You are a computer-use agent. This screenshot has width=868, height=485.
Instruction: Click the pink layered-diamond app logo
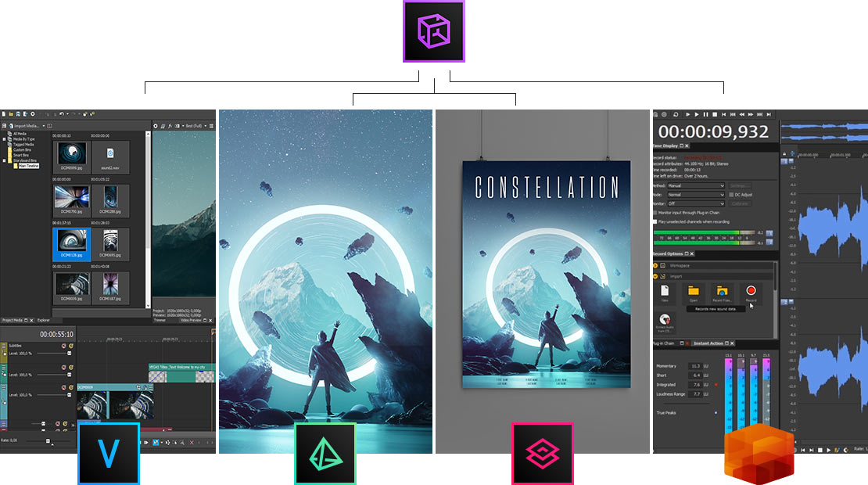[x=543, y=454]
